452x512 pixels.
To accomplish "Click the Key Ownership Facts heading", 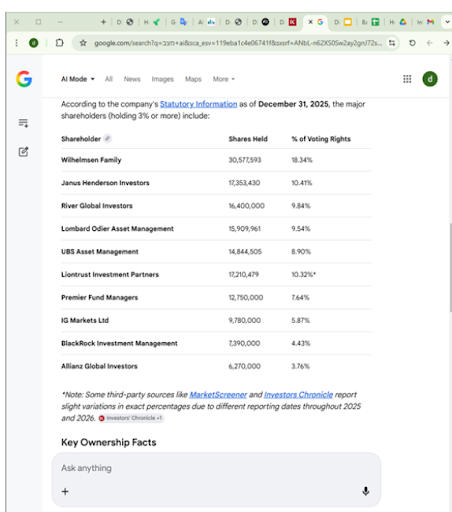I will pos(109,442).
